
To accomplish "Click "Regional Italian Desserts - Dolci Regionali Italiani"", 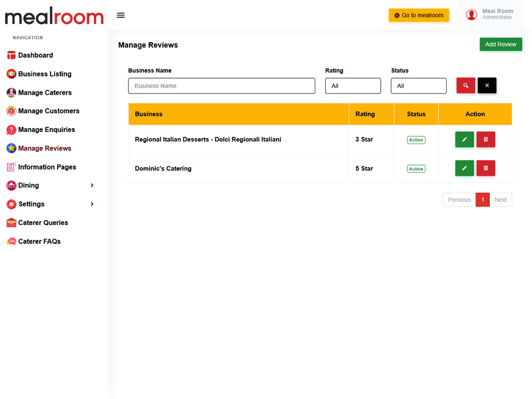I will point(208,140).
